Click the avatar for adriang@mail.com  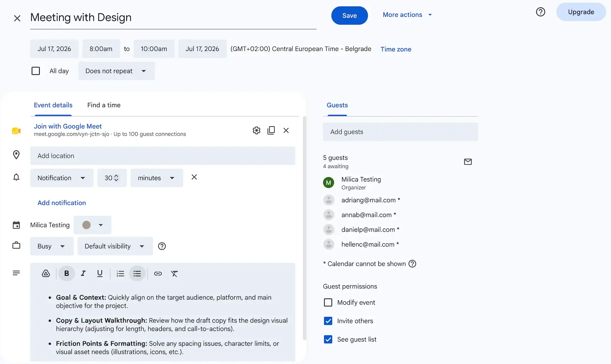click(328, 200)
